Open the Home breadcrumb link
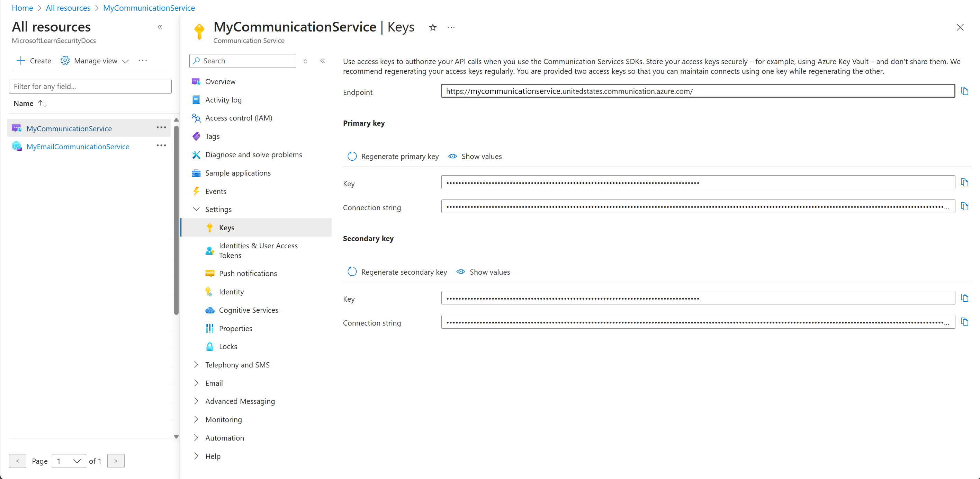This screenshot has height=479, width=980. 23,8
